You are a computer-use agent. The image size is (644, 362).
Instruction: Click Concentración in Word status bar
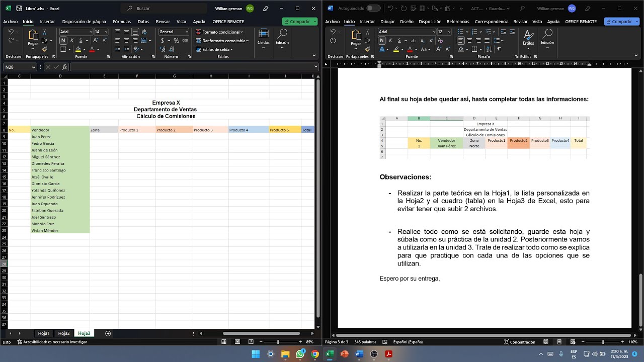coord(520,342)
